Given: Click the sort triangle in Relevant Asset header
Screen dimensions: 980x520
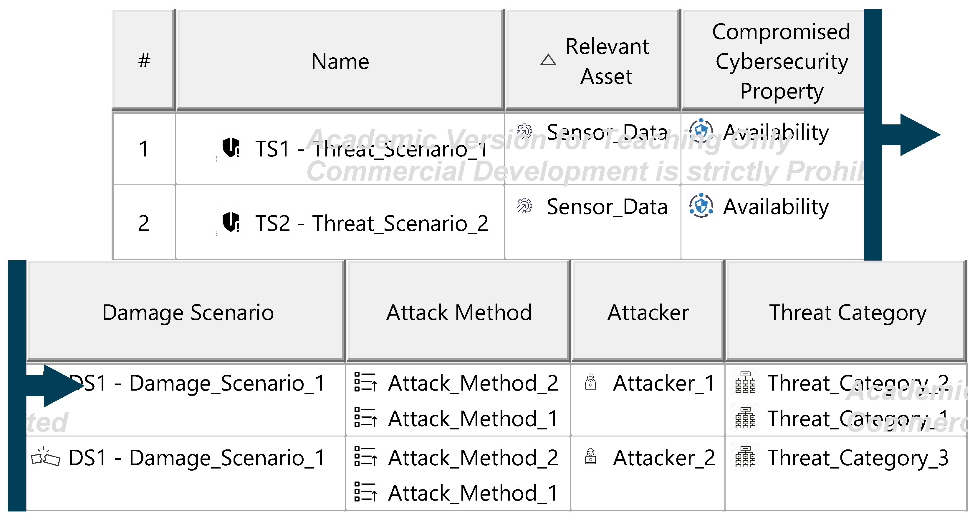Looking at the screenshot, I should click(548, 60).
